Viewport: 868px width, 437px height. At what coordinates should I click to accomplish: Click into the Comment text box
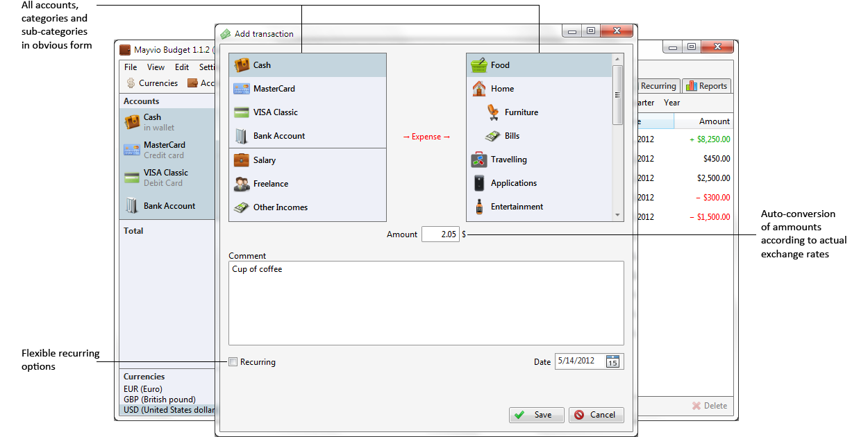[426, 302]
